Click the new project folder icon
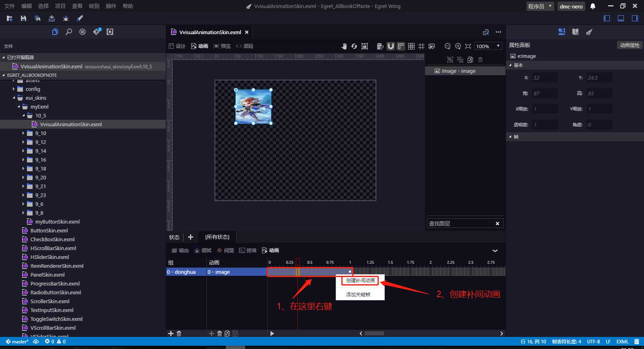Viewport: 644px width, 349px height. click(x=10, y=18)
